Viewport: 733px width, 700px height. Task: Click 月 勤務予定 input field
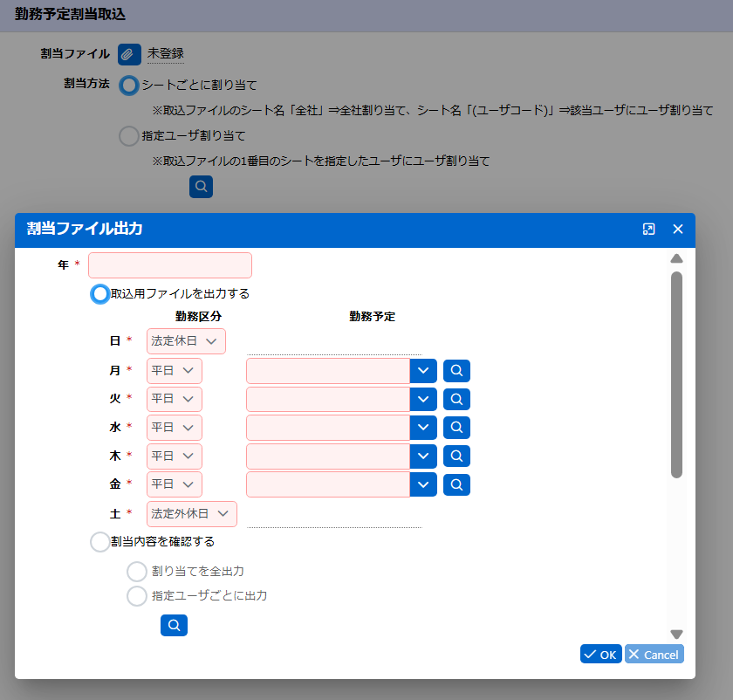(328, 371)
